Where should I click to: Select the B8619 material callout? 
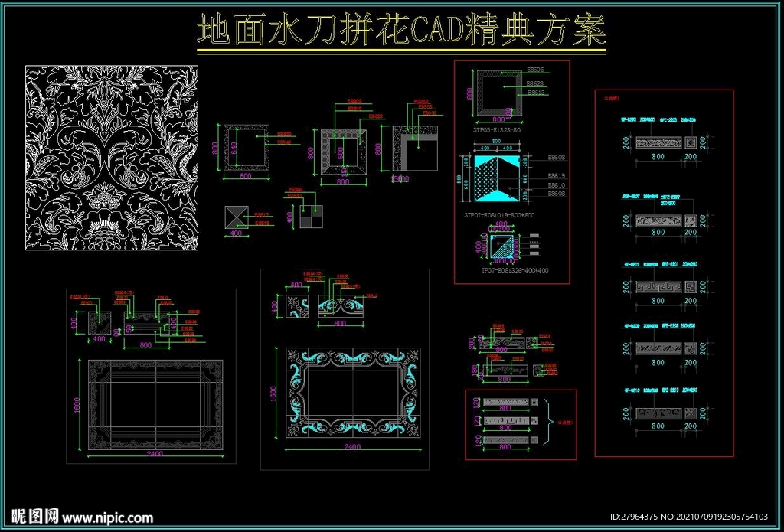coord(556,175)
